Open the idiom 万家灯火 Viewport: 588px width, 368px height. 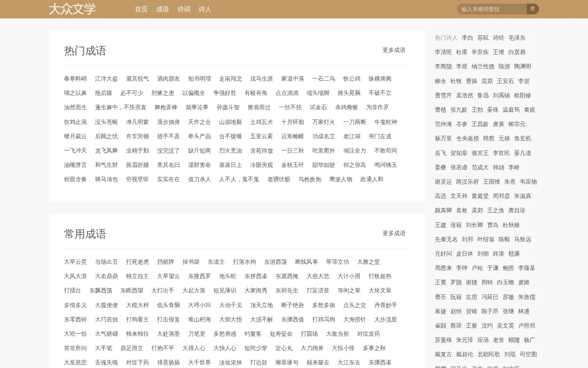click(x=324, y=122)
